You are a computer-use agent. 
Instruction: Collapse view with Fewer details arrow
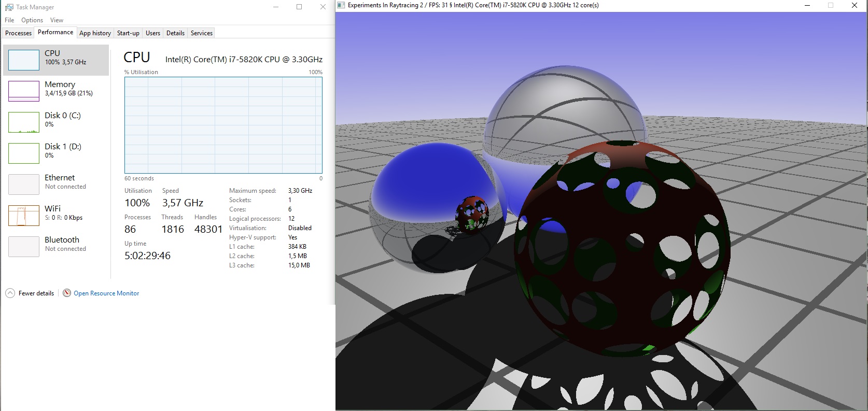pyautogui.click(x=10, y=293)
